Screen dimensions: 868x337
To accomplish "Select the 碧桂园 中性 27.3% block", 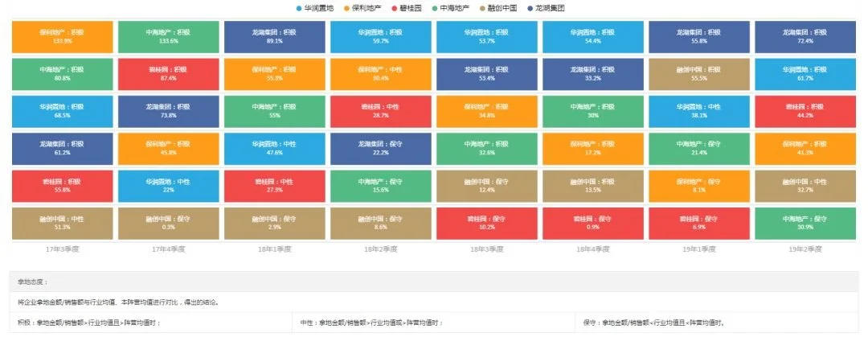I will 275,187.
